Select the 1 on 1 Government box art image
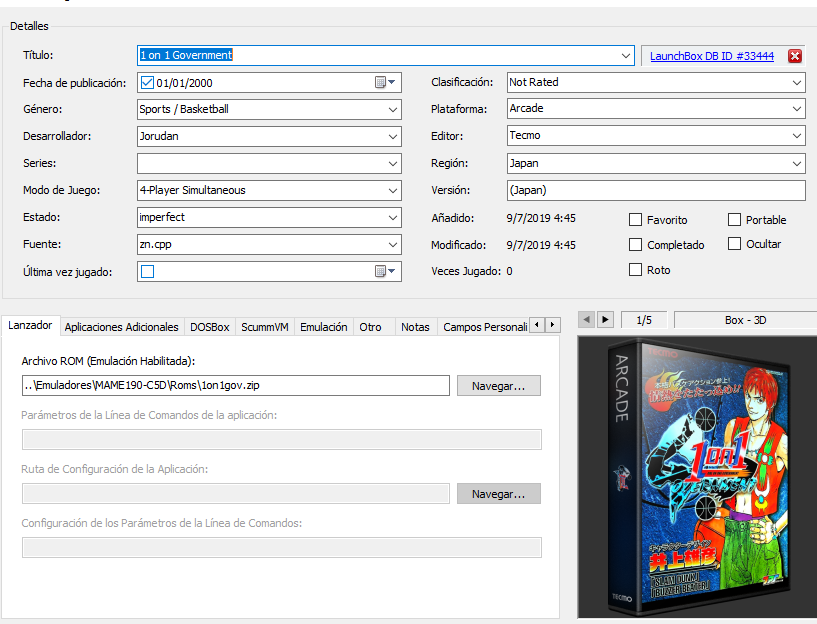Image resolution: width=817 pixels, height=624 pixels. tap(698, 478)
